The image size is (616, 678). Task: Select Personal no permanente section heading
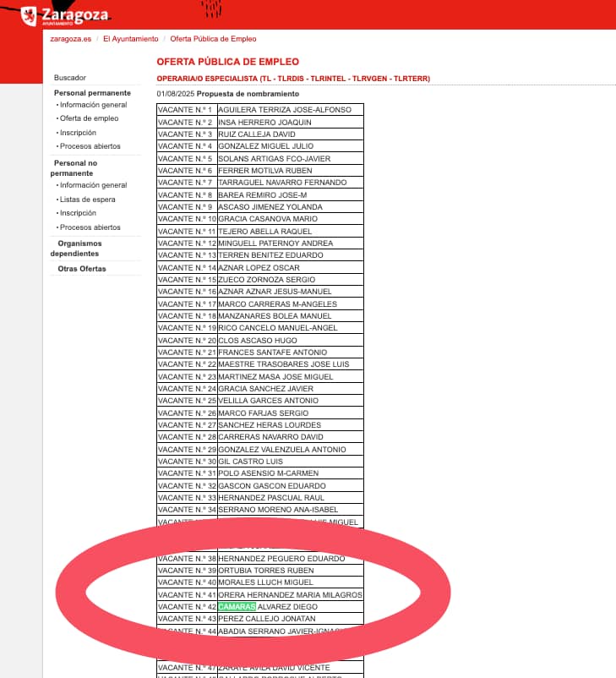(x=74, y=168)
